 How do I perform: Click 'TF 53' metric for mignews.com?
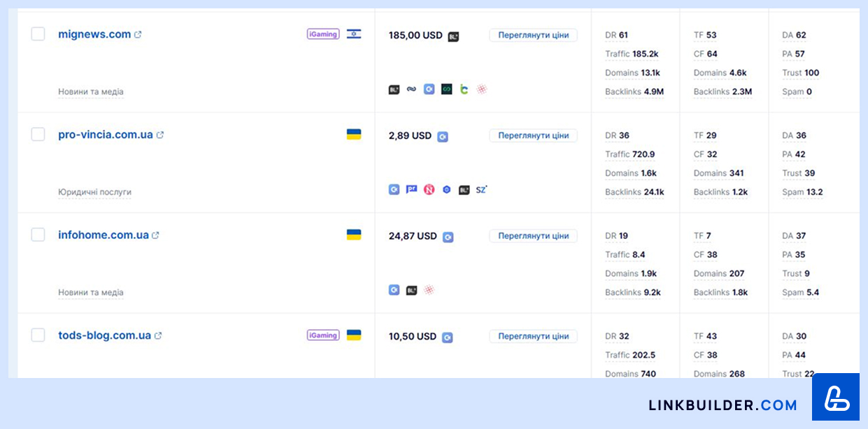705,35
